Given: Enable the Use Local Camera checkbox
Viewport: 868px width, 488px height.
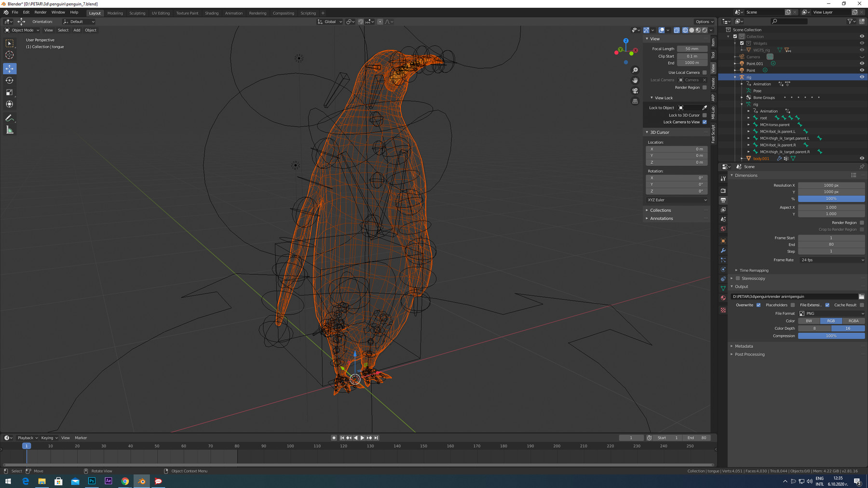Looking at the screenshot, I should [x=705, y=72].
